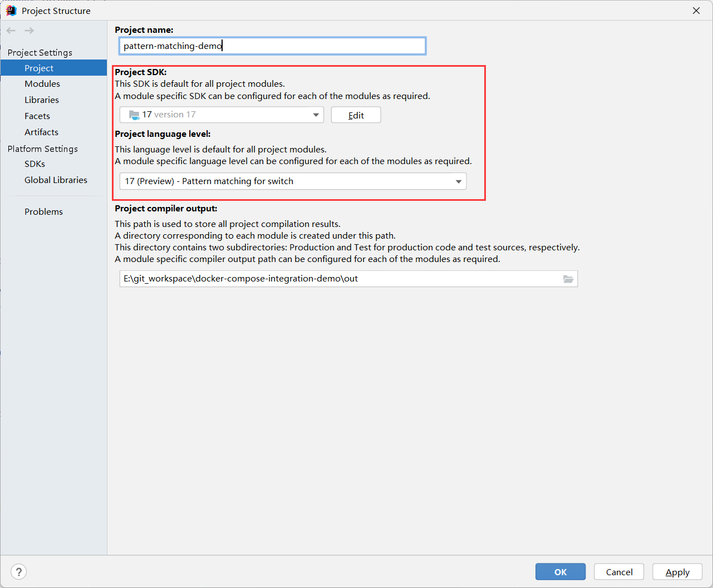Click the Platform Settings section header
Viewport: 713px width, 588px height.
43,149
